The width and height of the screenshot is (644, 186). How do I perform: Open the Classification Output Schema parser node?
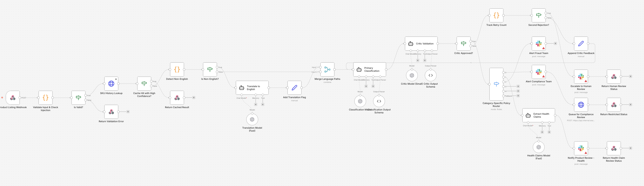coord(379,101)
